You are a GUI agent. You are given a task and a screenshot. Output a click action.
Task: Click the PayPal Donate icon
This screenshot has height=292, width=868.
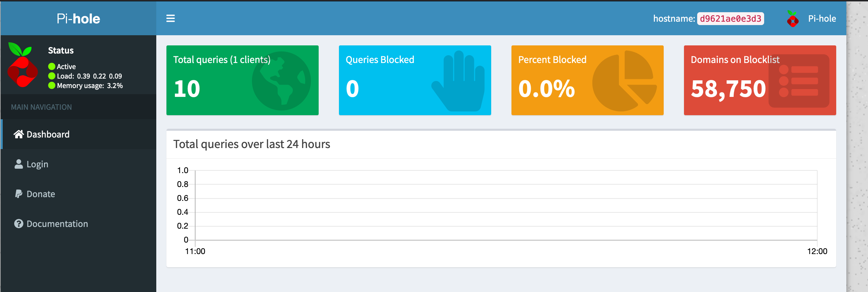pyautogui.click(x=19, y=194)
